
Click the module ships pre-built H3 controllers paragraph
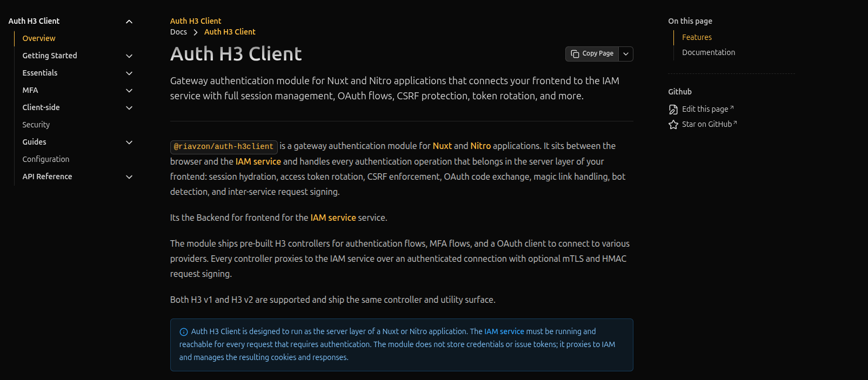point(400,259)
